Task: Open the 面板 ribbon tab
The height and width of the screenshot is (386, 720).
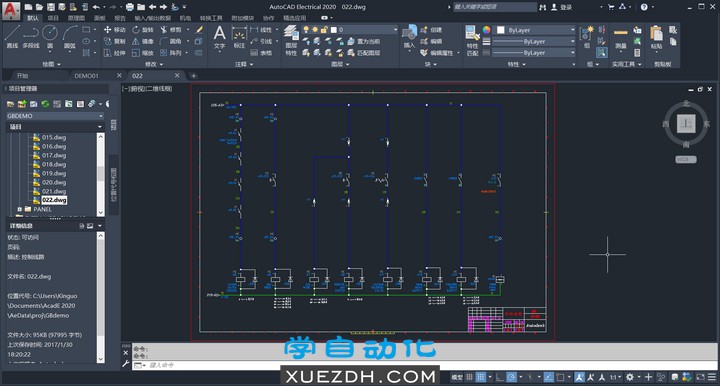Action: point(100,18)
